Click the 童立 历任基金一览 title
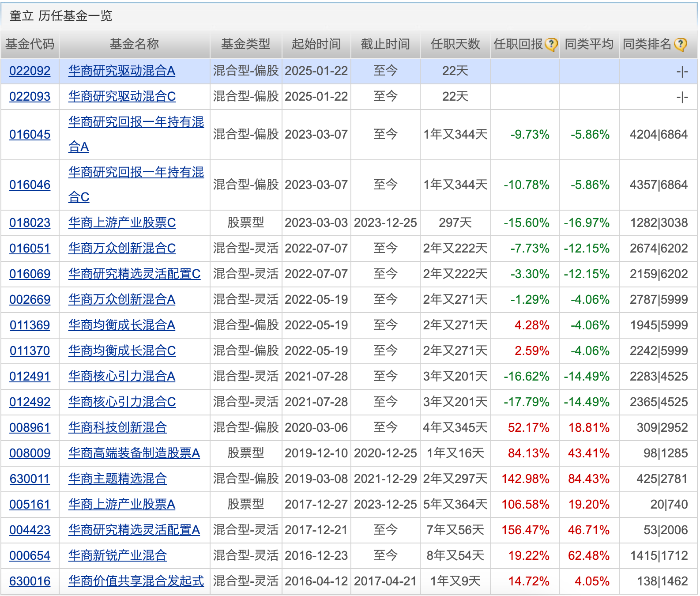The width and height of the screenshot is (700, 596). [61, 16]
